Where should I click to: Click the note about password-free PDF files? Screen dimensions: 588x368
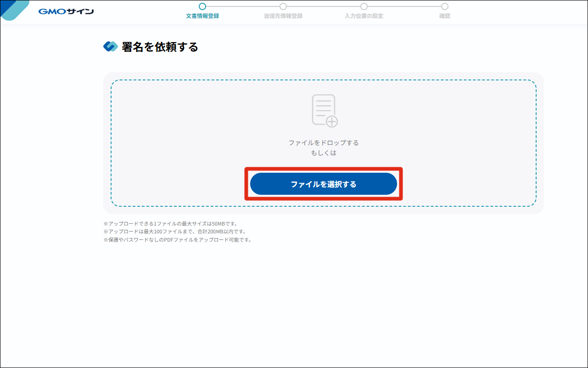(178, 240)
